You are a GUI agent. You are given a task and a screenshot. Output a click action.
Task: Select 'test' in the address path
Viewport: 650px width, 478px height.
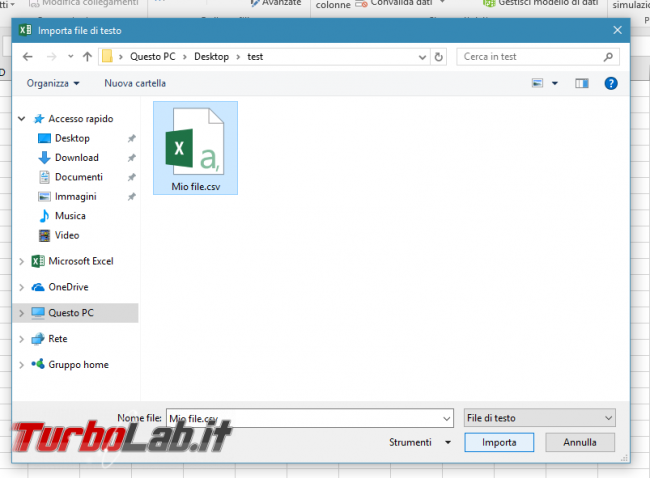tap(255, 56)
